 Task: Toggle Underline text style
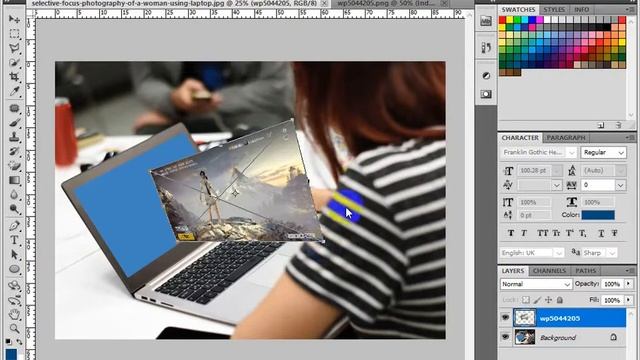(601, 233)
